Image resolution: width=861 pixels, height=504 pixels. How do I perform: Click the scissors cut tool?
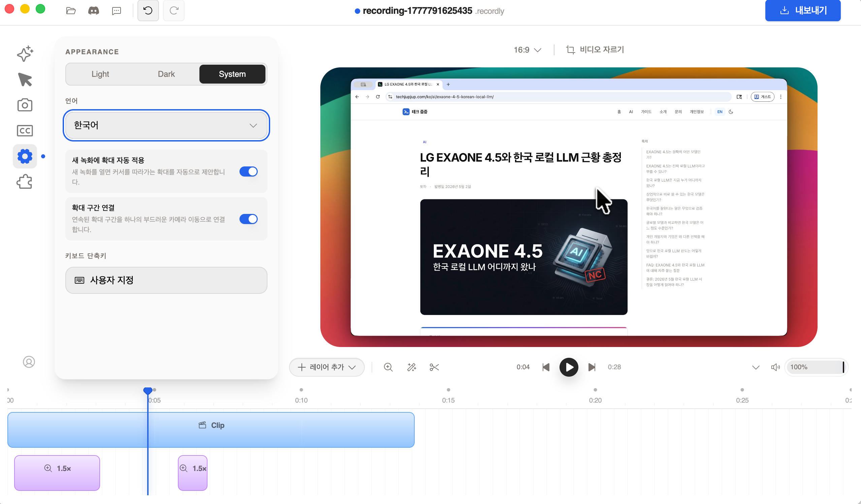point(434,367)
